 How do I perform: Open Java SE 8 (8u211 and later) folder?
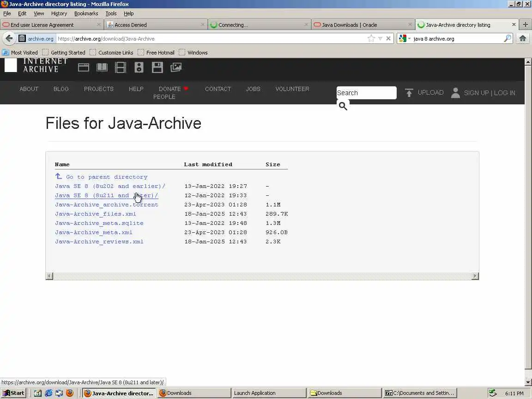pyautogui.click(x=107, y=195)
